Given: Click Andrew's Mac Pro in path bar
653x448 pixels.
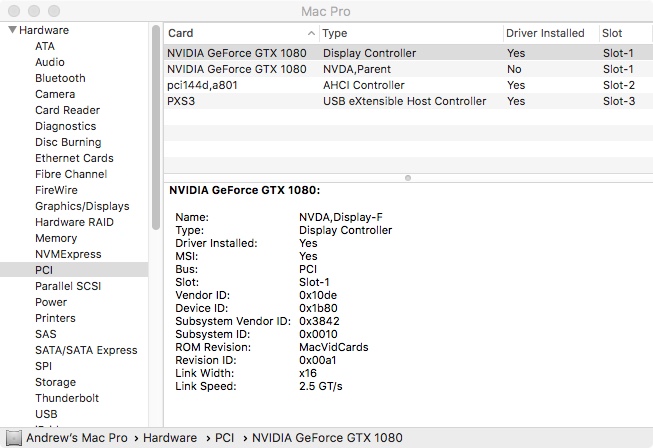Looking at the screenshot, I should pyautogui.click(x=77, y=438).
